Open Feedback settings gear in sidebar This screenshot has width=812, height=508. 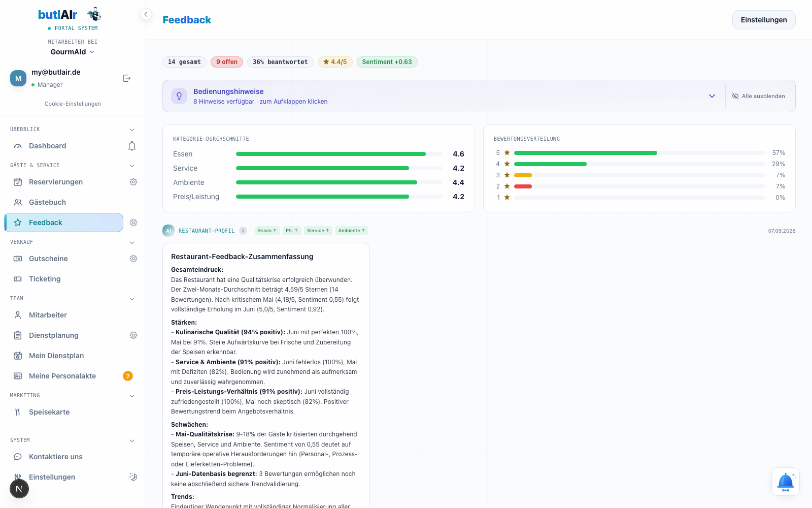tap(133, 223)
